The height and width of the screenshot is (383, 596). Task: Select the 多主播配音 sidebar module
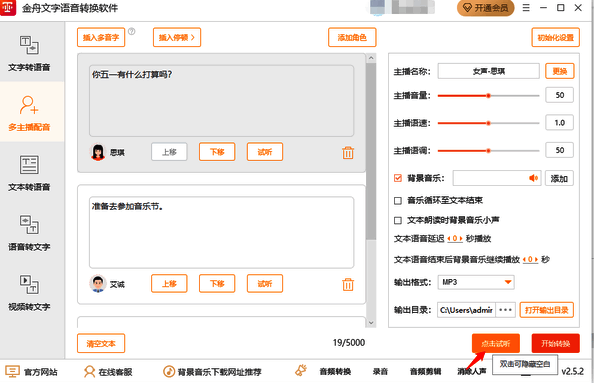(x=29, y=112)
